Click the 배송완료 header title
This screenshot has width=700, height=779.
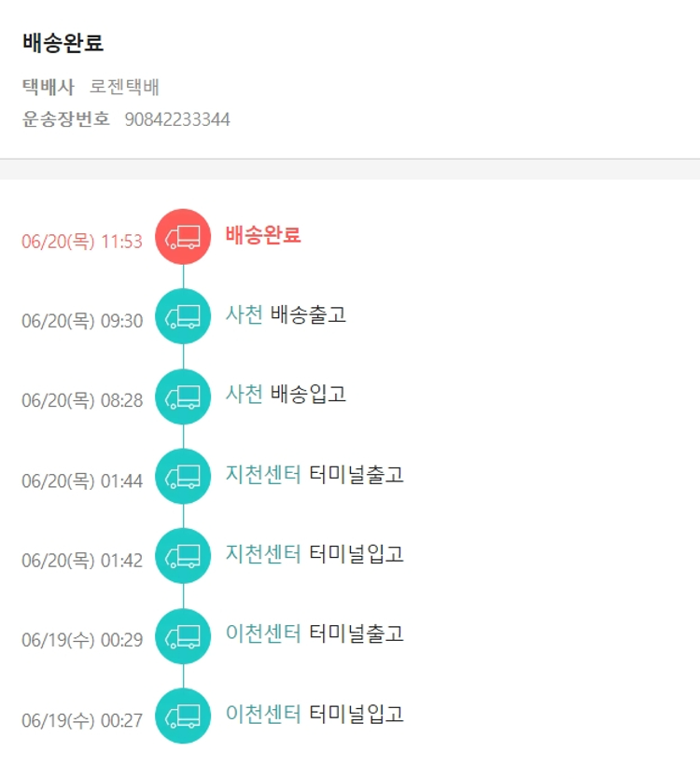(63, 43)
